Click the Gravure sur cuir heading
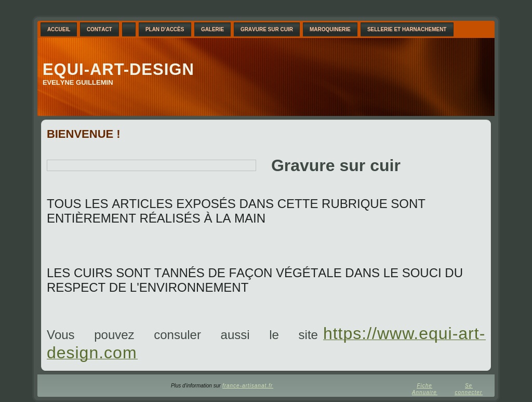 click(x=336, y=166)
